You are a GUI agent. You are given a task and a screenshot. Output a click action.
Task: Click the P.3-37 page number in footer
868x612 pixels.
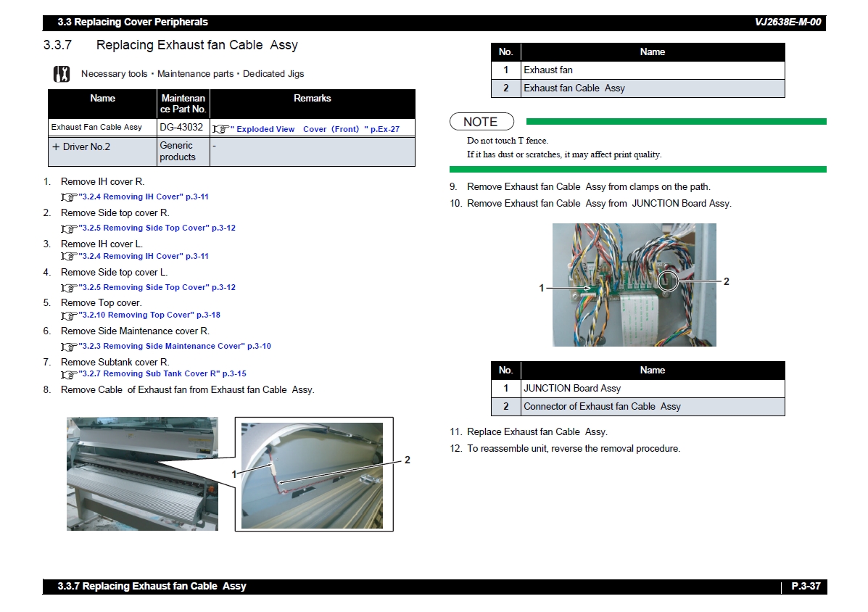coord(805,586)
